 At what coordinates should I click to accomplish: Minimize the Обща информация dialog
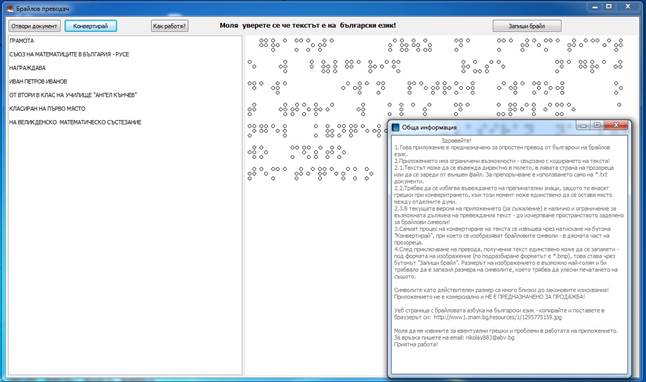click(583, 125)
